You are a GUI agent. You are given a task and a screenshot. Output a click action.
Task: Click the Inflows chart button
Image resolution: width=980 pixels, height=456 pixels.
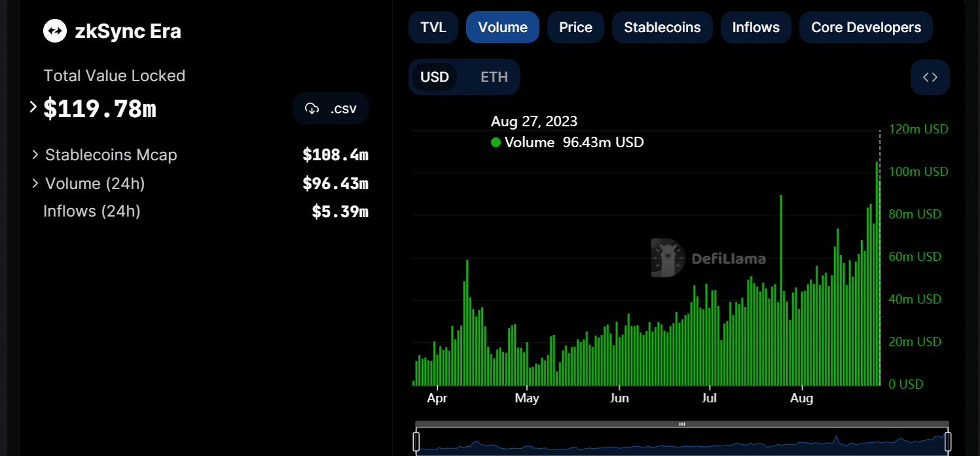click(x=755, y=27)
